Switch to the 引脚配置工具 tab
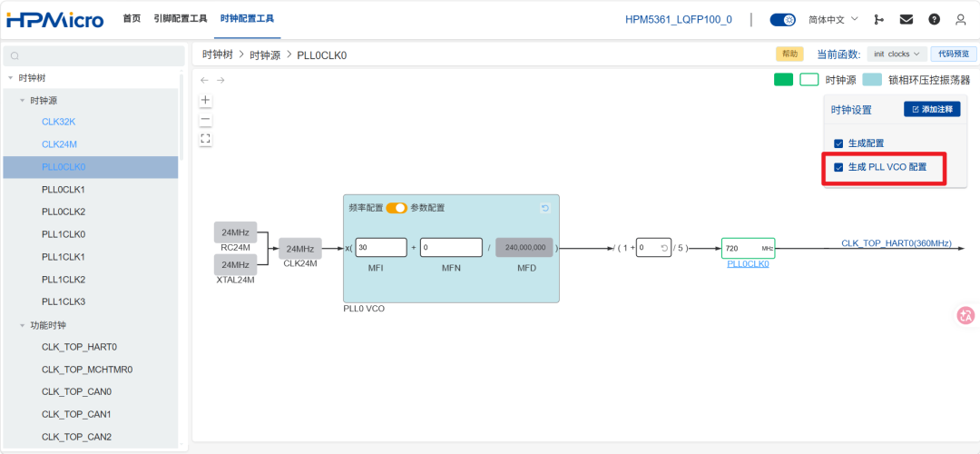The image size is (980, 454). 181,19
